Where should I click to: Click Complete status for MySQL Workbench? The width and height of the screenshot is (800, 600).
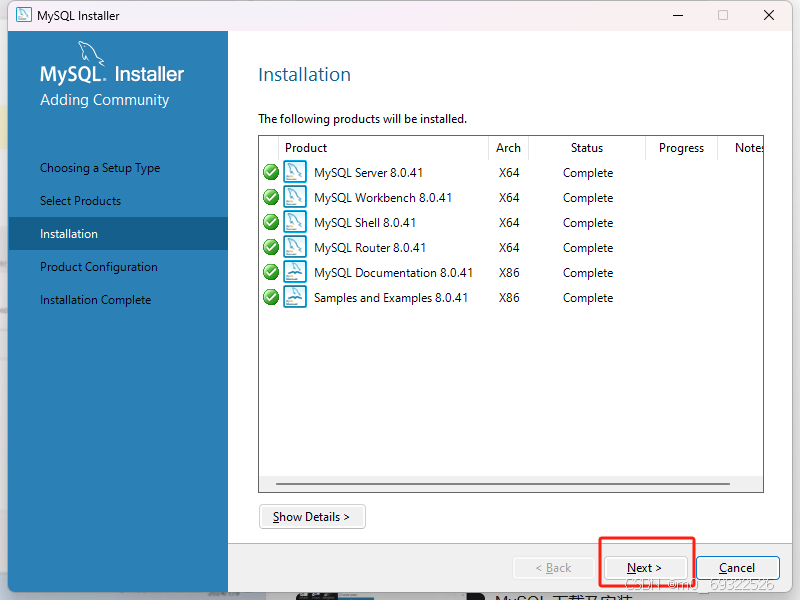point(588,198)
